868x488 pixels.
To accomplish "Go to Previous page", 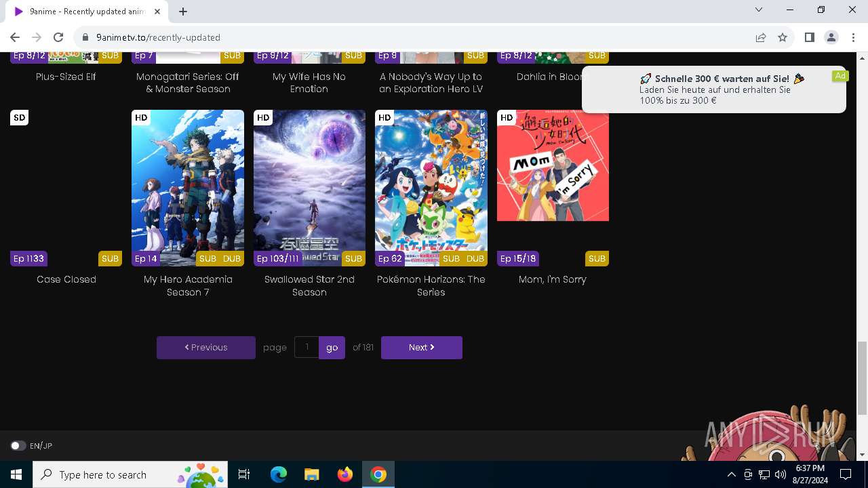I will [206, 347].
